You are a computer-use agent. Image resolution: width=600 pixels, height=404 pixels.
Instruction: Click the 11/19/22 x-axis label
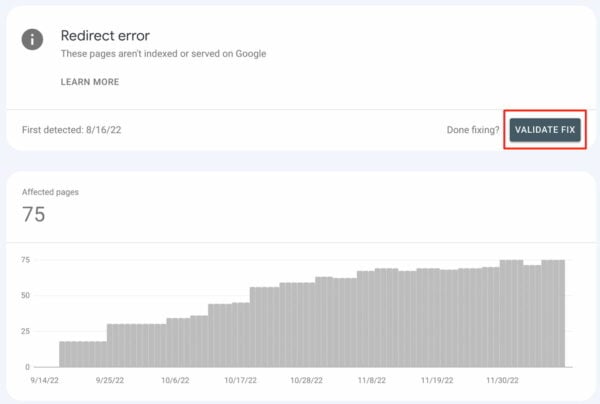click(437, 381)
